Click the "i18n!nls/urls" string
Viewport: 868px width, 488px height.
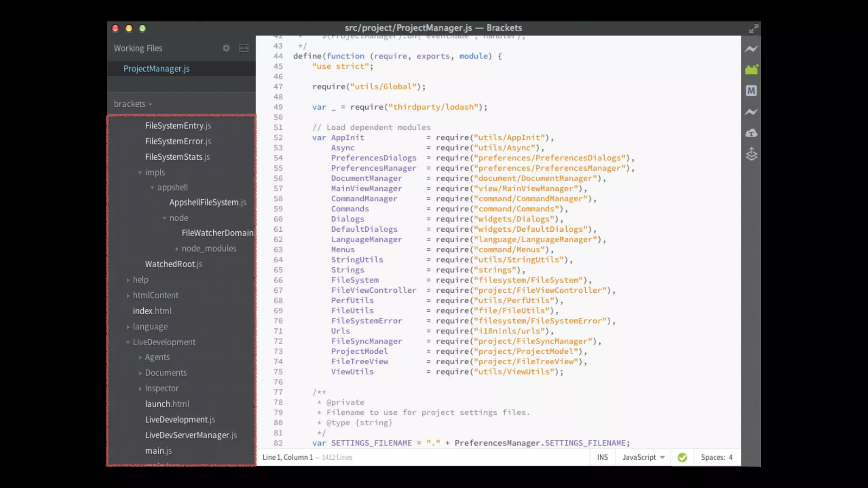509,331
